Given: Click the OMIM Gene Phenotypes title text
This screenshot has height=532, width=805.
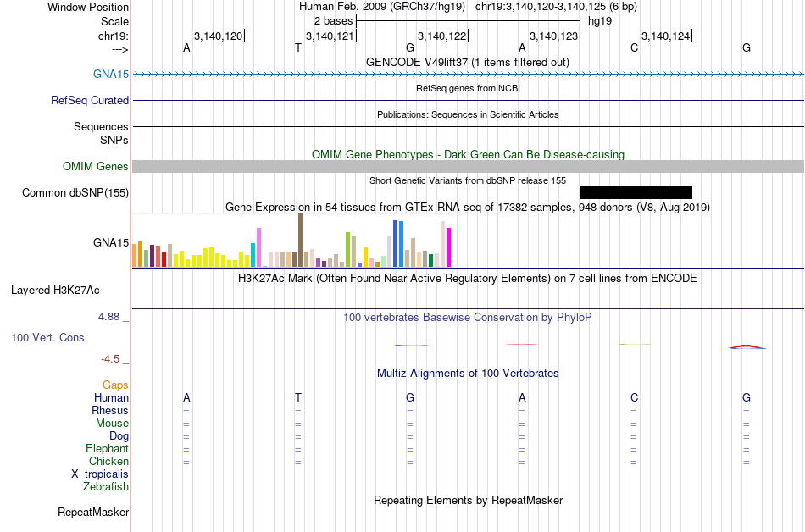Looking at the screenshot, I should [469, 154].
